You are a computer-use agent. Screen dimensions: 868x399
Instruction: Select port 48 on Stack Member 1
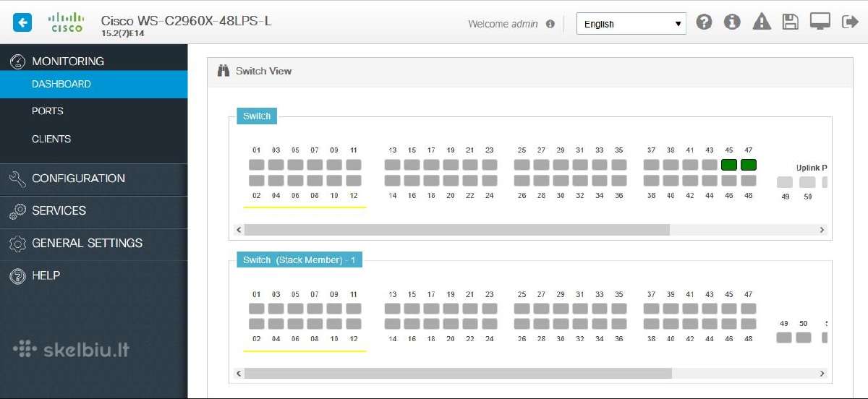(x=749, y=325)
